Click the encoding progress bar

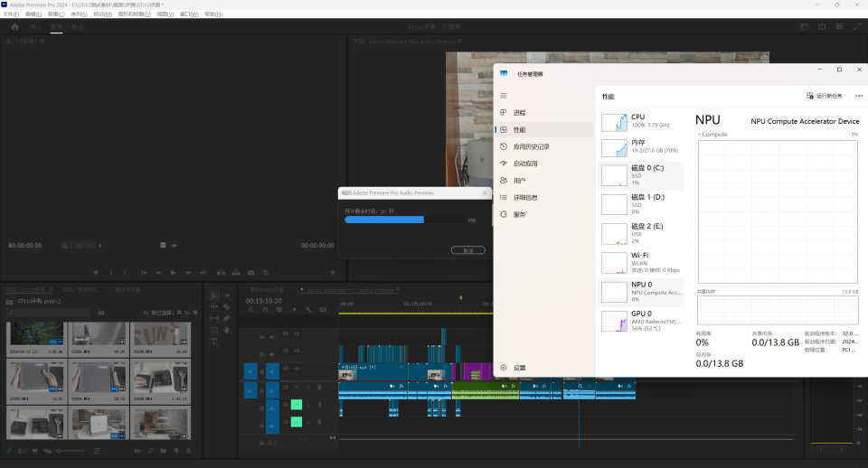[405, 220]
